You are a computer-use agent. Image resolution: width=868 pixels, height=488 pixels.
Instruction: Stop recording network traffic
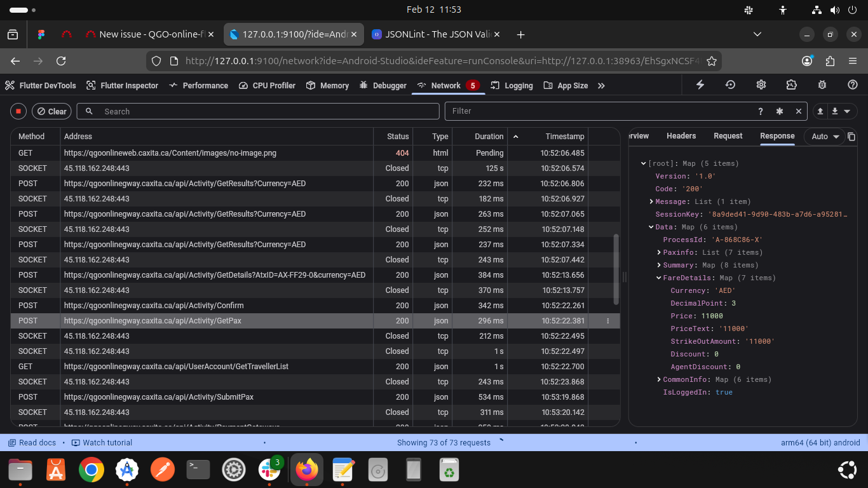click(x=18, y=111)
